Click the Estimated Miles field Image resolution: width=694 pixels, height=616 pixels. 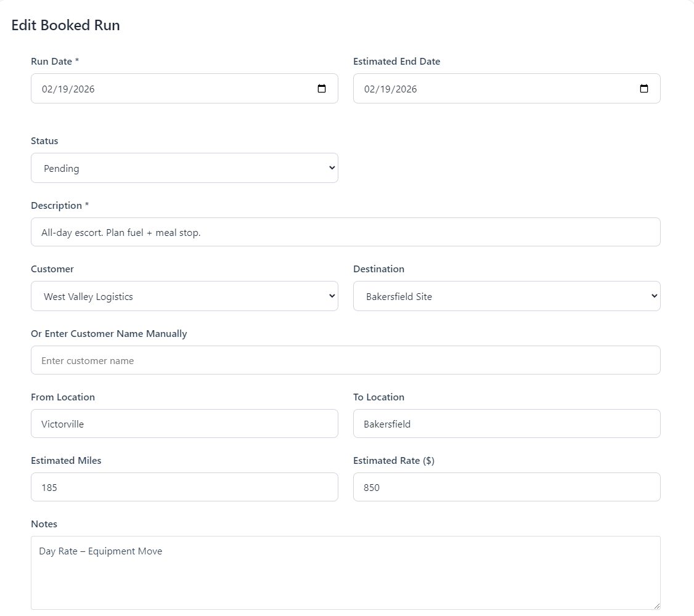tap(184, 487)
